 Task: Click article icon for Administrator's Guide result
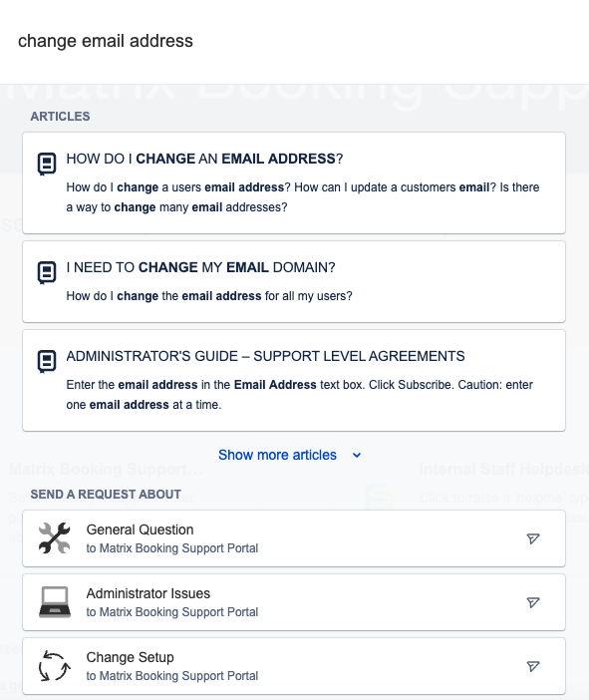tap(47, 361)
